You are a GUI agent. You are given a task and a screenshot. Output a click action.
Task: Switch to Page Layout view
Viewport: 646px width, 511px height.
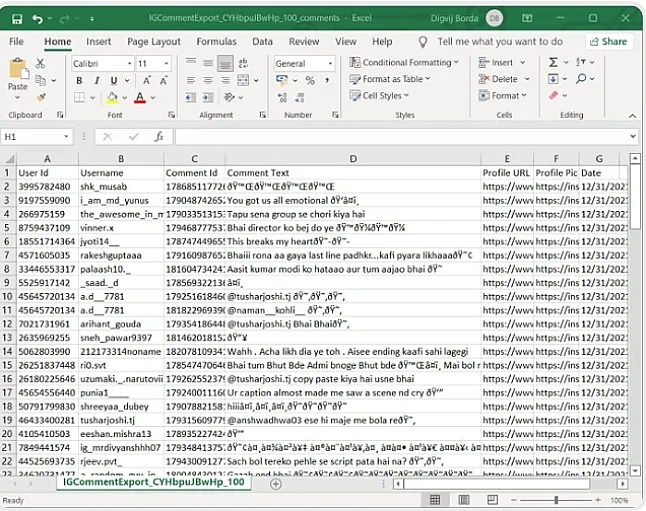tap(464, 500)
